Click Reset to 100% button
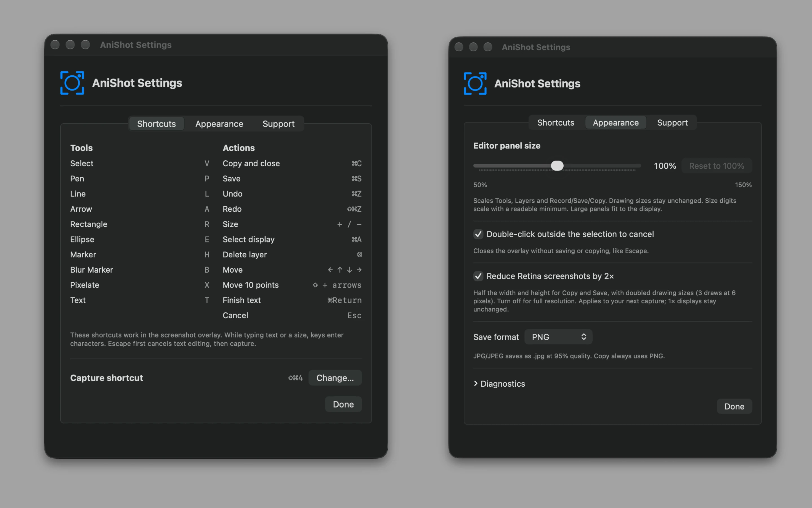The width and height of the screenshot is (812, 508). (716, 166)
